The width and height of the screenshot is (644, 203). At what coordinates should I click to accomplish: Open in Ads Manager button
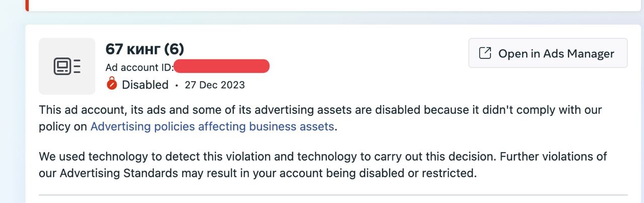tap(548, 53)
